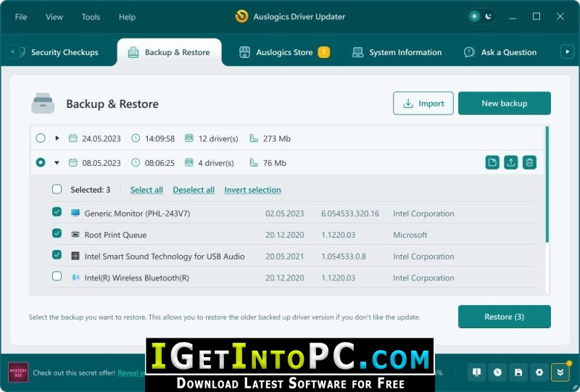Click the export backup icon for 08.05.2023

pyautogui.click(x=511, y=162)
